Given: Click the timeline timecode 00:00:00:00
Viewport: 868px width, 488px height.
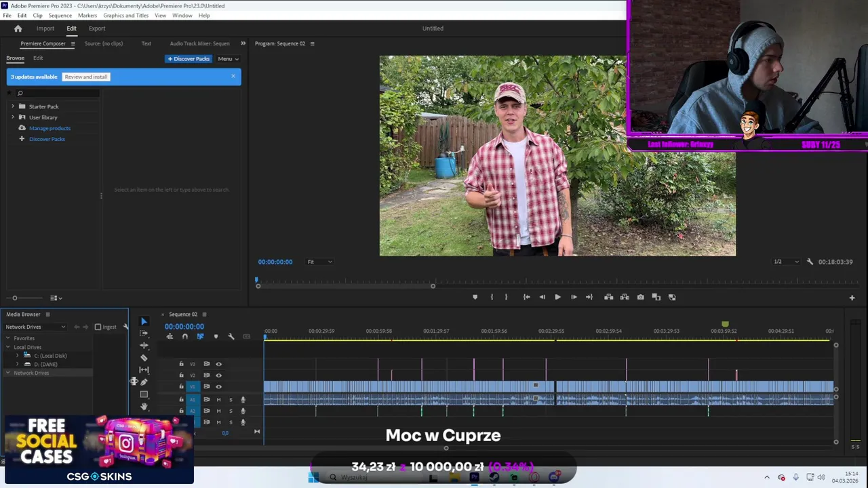Looking at the screenshot, I should (x=184, y=327).
